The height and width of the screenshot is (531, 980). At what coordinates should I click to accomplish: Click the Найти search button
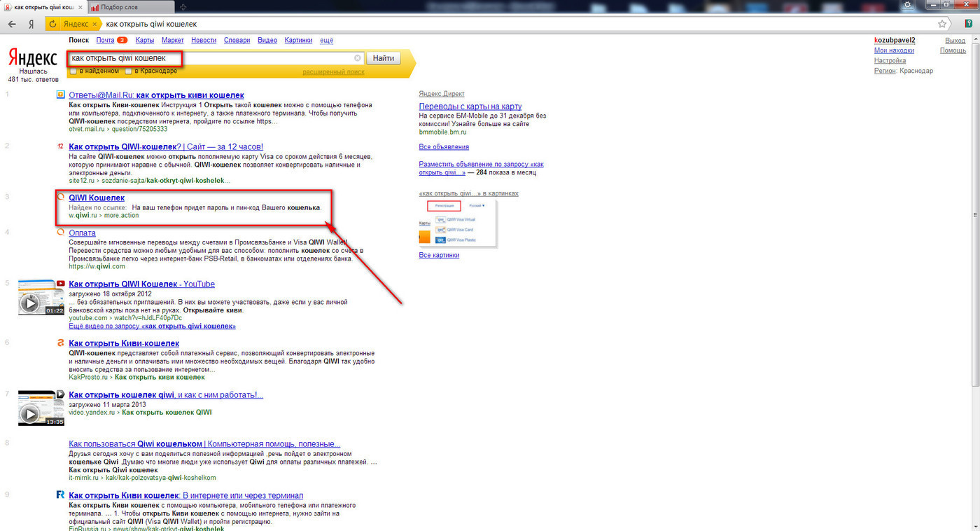click(x=383, y=58)
